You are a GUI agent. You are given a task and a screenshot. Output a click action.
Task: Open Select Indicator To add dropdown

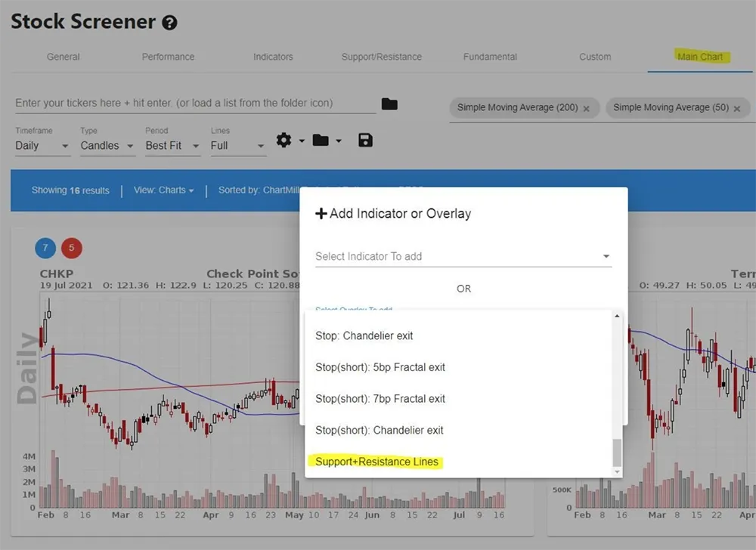tap(463, 257)
